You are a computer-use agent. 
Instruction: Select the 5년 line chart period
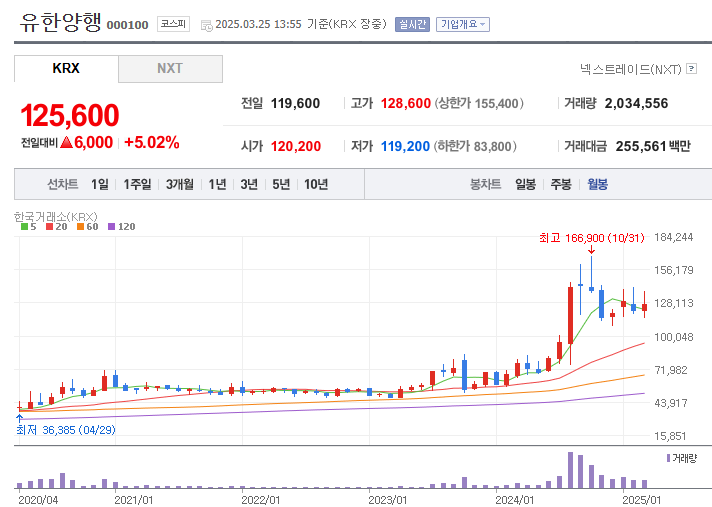[281, 184]
